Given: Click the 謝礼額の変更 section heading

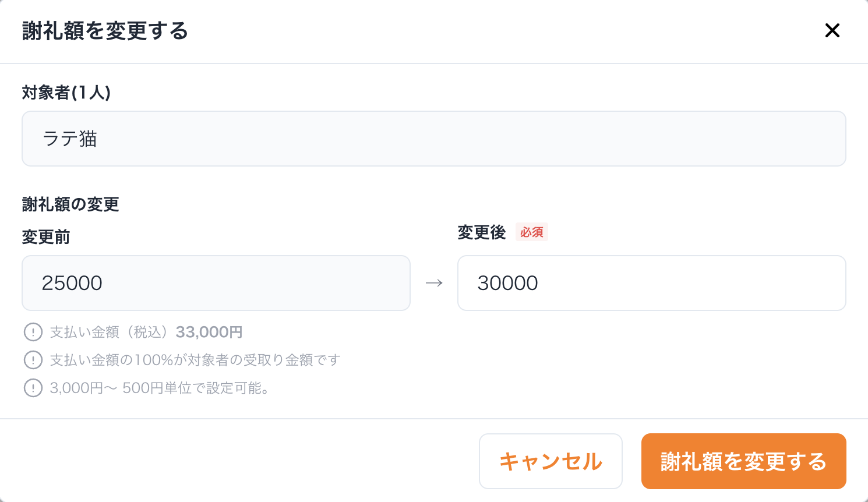Looking at the screenshot, I should coord(70,204).
